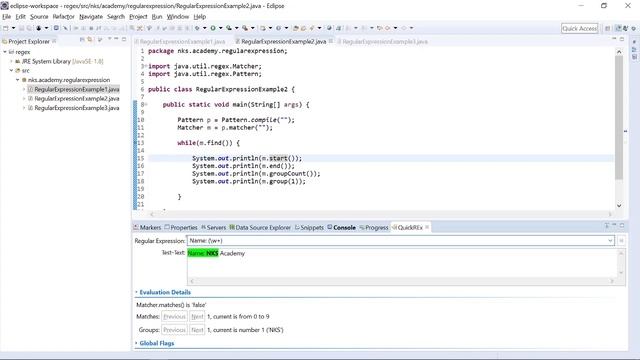Click the Run with coverage icon
640x360 pixels.
pyautogui.click(x=229, y=28)
